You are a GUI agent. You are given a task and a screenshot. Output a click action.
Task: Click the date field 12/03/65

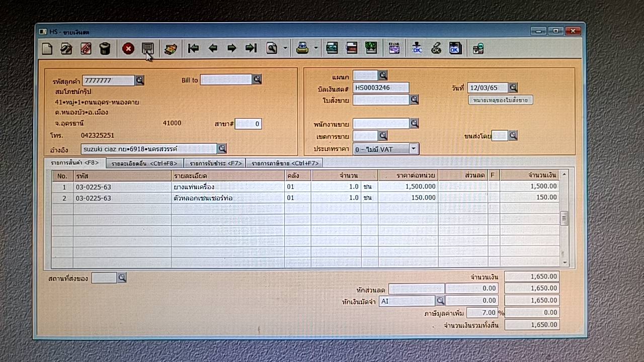coord(488,87)
